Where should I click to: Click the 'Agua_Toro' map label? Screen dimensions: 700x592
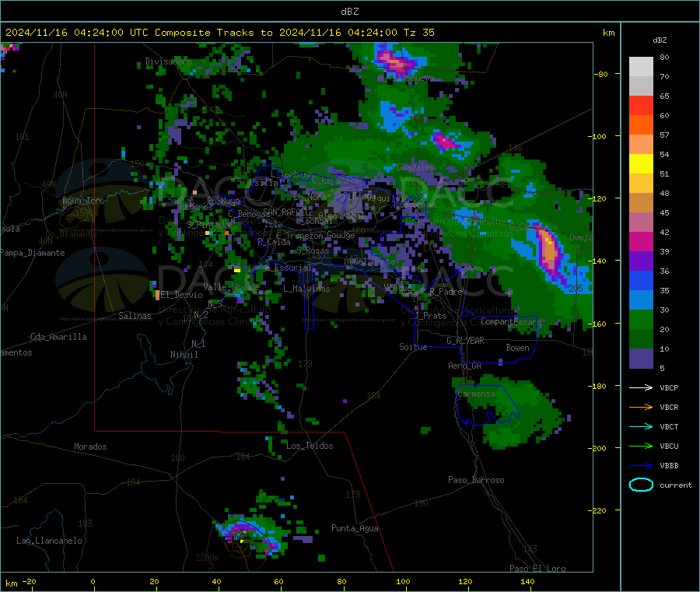tap(83, 201)
